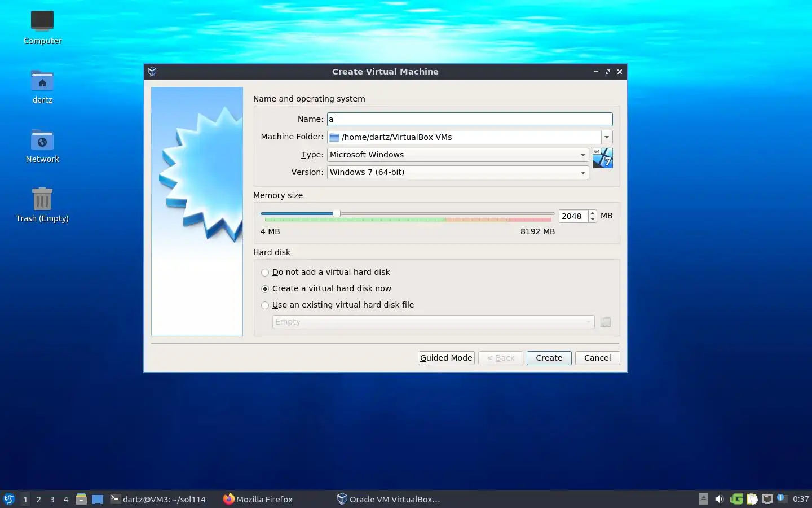
Task: Increase memory size with up stepper arrow
Action: 592,213
